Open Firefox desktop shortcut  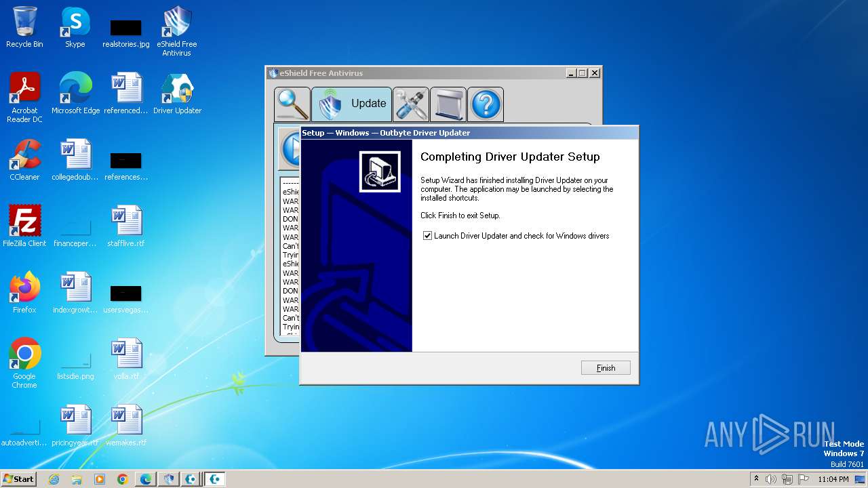[x=24, y=293]
